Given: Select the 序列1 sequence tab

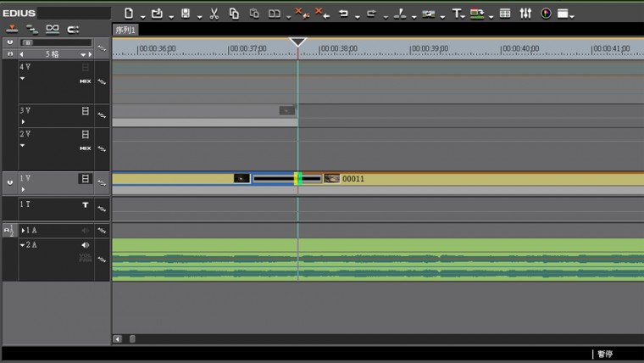Looking at the screenshot, I should click(x=125, y=30).
